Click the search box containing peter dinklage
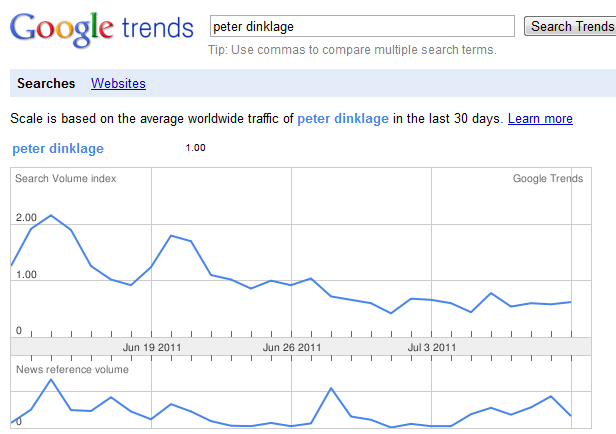616x434 pixels. pyautogui.click(x=362, y=26)
